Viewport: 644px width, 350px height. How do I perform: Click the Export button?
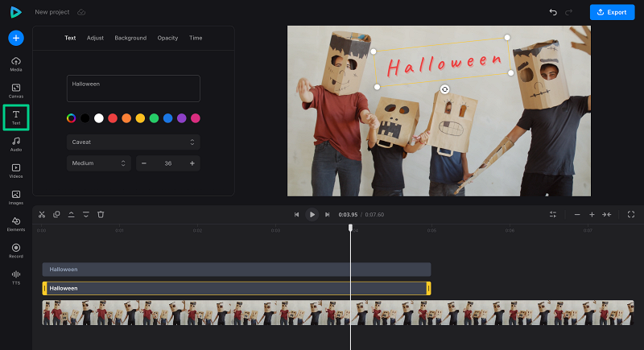click(612, 12)
